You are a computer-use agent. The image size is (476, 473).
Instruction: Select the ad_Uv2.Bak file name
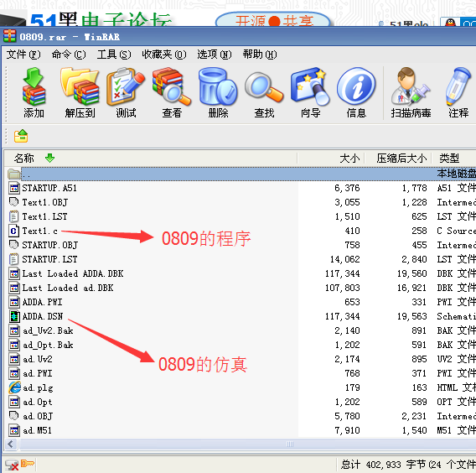click(x=48, y=330)
